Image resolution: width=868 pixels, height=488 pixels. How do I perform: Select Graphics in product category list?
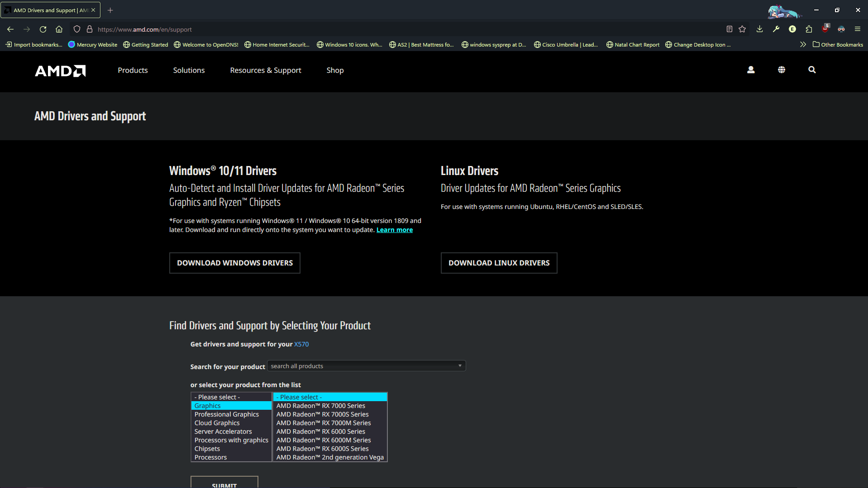(231, 406)
